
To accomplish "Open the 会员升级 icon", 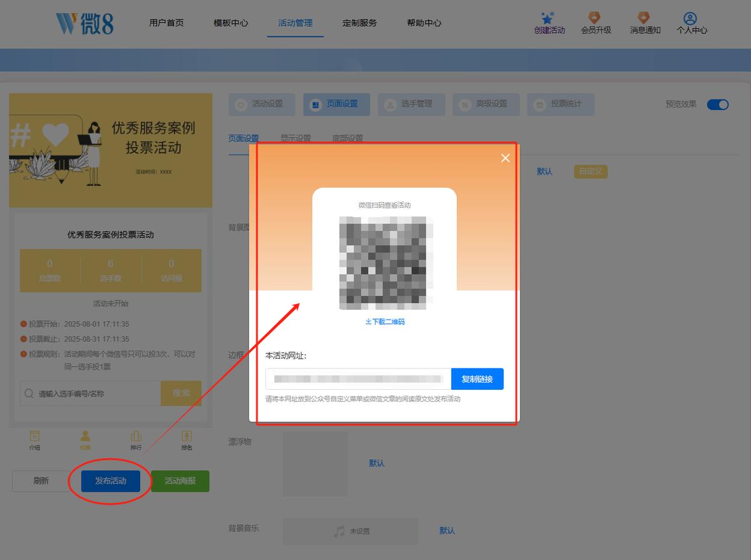I will [595, 18].
